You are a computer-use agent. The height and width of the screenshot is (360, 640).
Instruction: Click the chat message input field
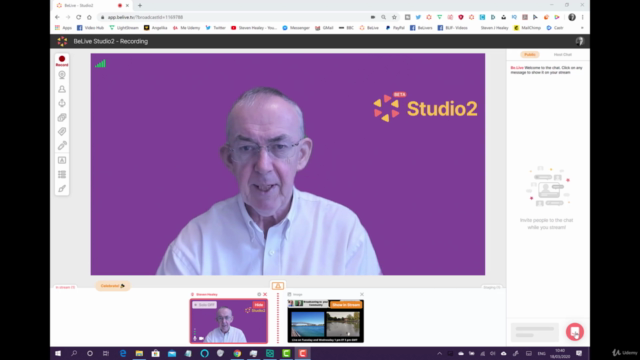(535, 332)
